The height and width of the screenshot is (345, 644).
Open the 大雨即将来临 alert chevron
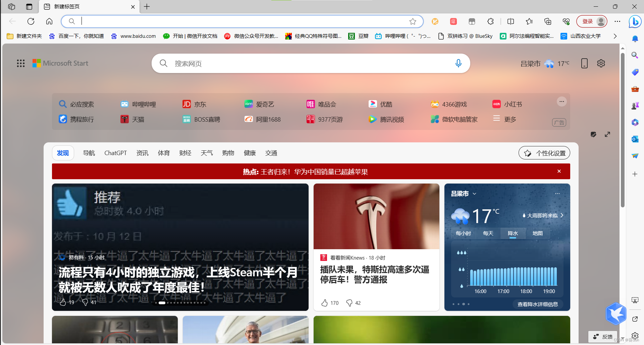pyautogui.click(x=562, y=215)
